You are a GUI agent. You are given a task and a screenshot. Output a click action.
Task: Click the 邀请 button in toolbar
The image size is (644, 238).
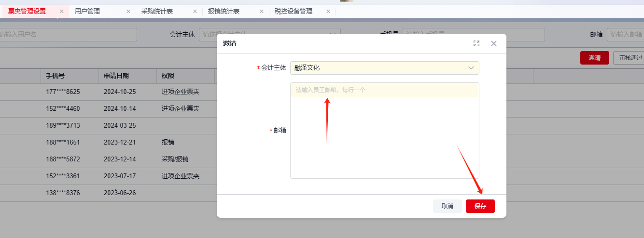[x=594, y=58]
